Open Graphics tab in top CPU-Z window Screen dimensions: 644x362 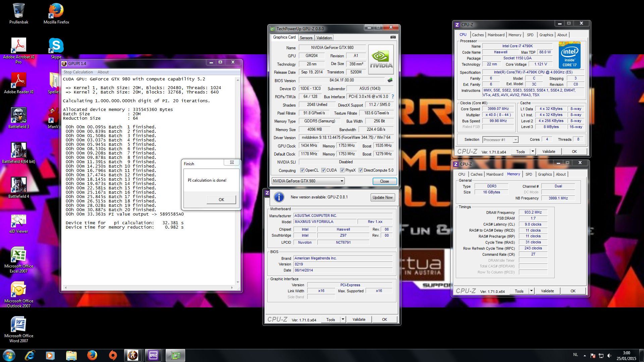pos(546,35)
